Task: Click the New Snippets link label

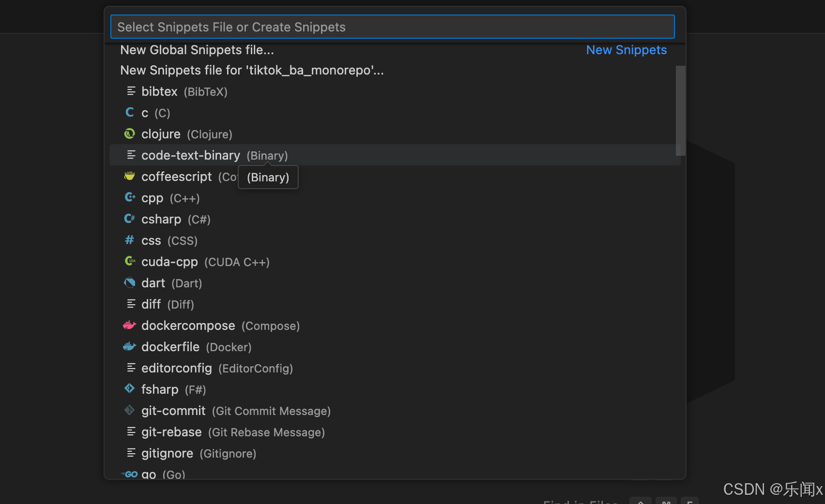Action: point(626,50)
